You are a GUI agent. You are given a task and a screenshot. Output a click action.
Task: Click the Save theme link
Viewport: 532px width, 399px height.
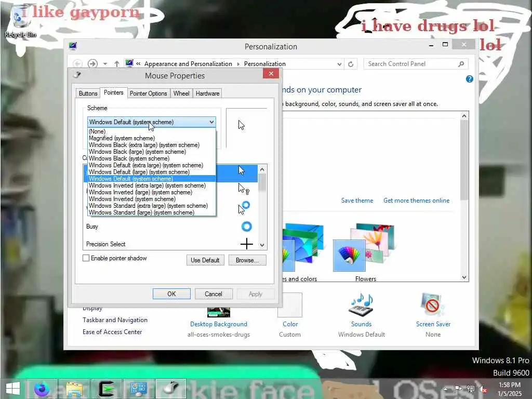pos(357,201)
